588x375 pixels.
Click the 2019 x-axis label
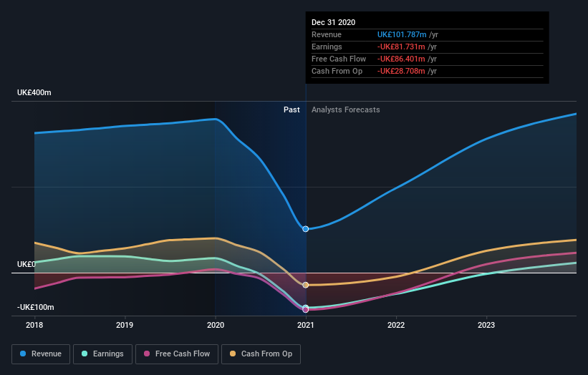click(125, 325)
